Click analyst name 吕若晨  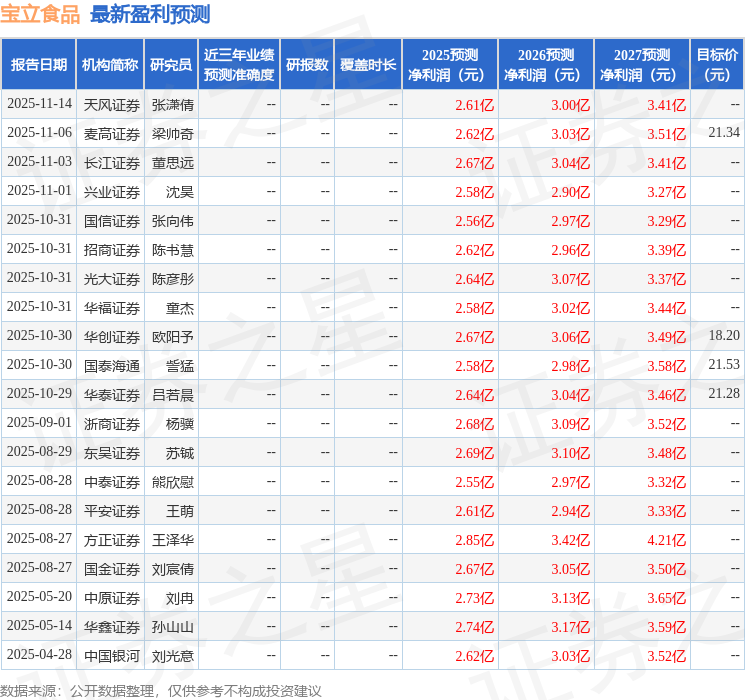click(172, 395)
